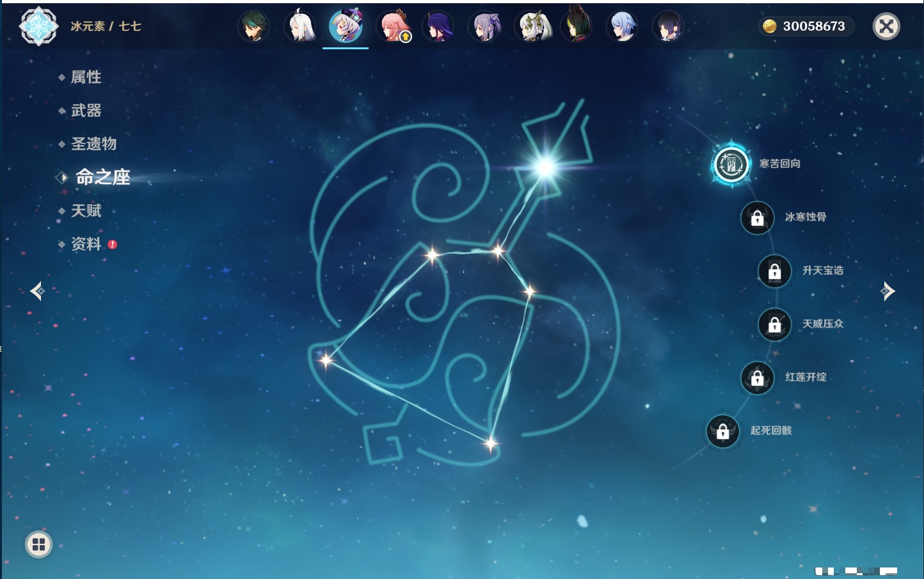Select the 命之座 constellation menu
The width and height of the screenshot is (924, 579).
point(102,177)
